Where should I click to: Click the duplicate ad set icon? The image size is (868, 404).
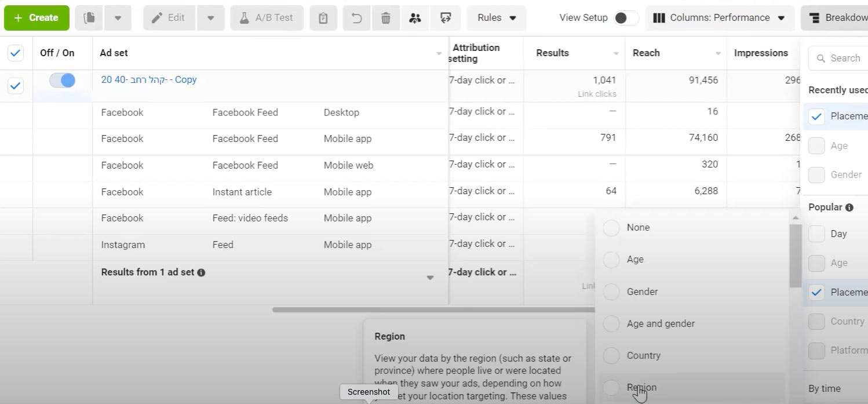(89, 18)
